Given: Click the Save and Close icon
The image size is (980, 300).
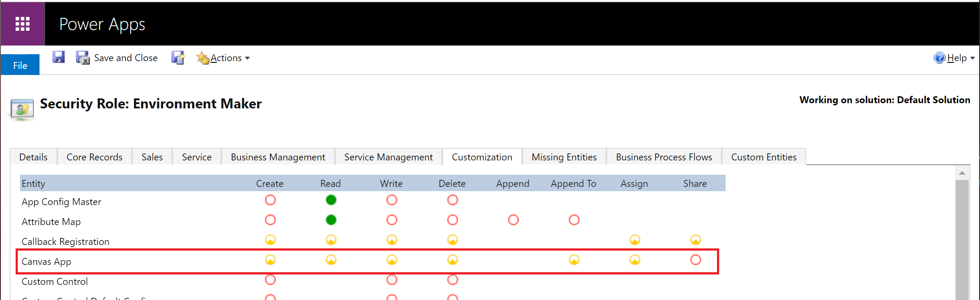Looking at the screenshot, I should point(82,58).
